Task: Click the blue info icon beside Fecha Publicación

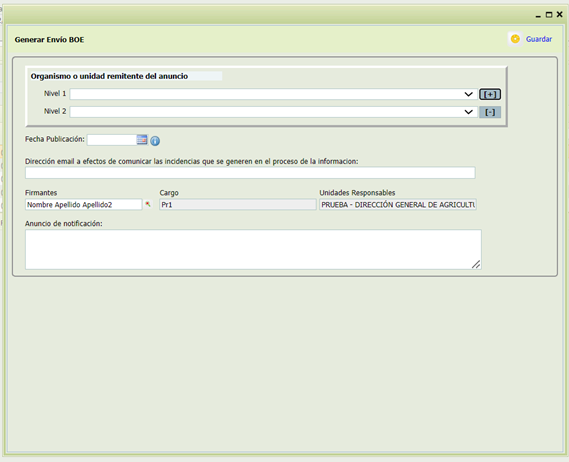Action: click(155, 141)
